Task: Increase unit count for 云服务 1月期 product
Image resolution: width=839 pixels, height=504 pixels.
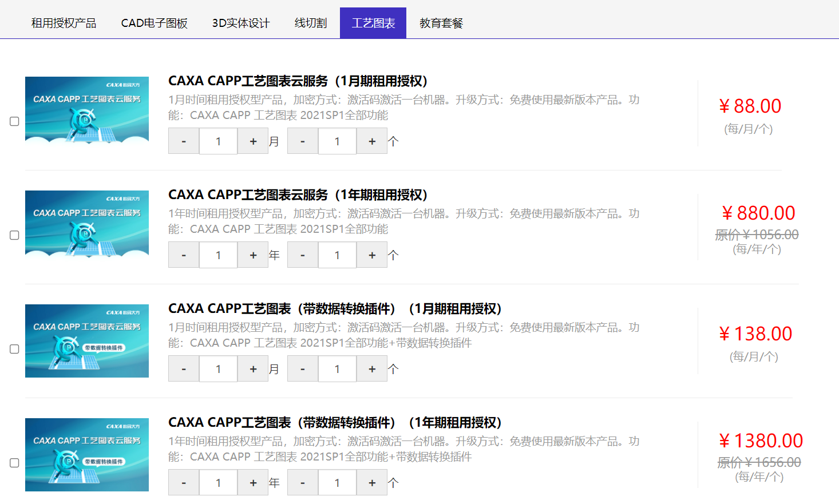Action: click(372, 141)
